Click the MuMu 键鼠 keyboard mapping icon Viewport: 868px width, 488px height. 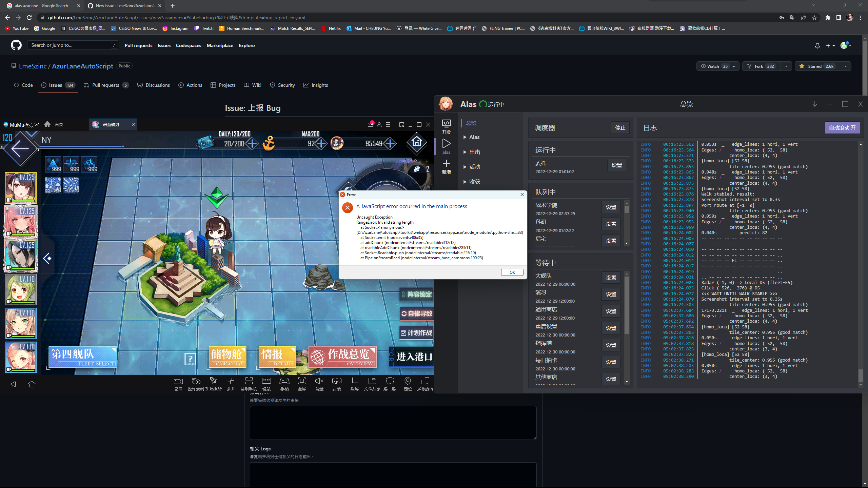[267, 382]
